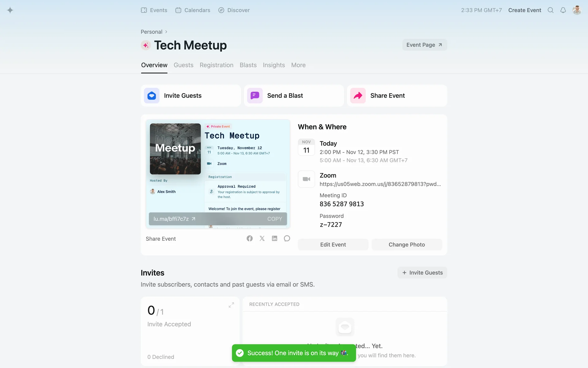This screenshot has height=368, width=588.
Task: Expand the invite accepted card
Action: tap(231, 305)
